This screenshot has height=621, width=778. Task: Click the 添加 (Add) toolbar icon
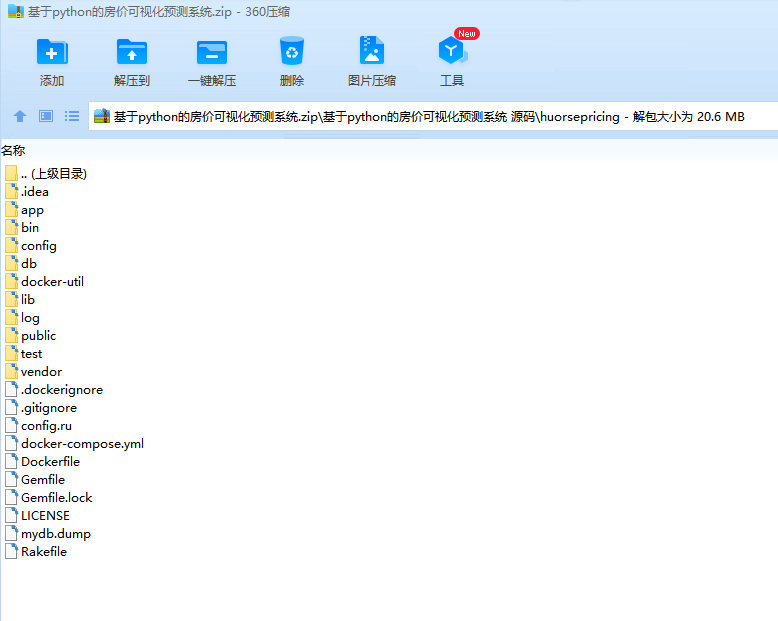[52, 52]
